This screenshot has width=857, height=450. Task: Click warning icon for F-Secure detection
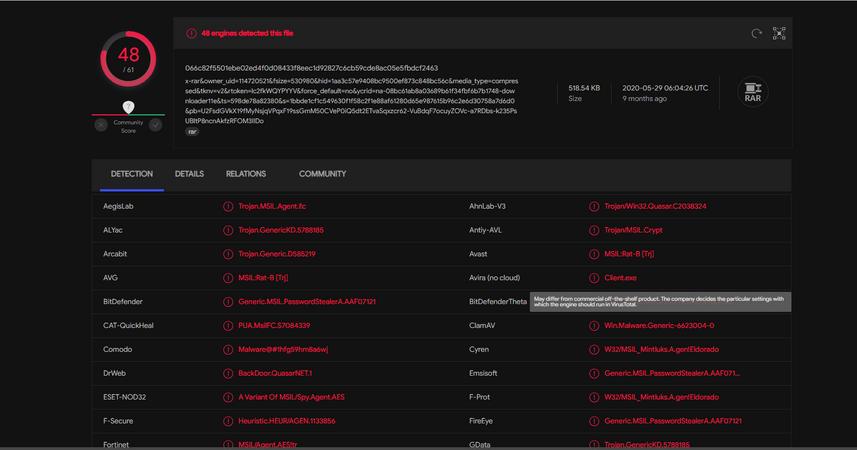(x=228, y=421)
